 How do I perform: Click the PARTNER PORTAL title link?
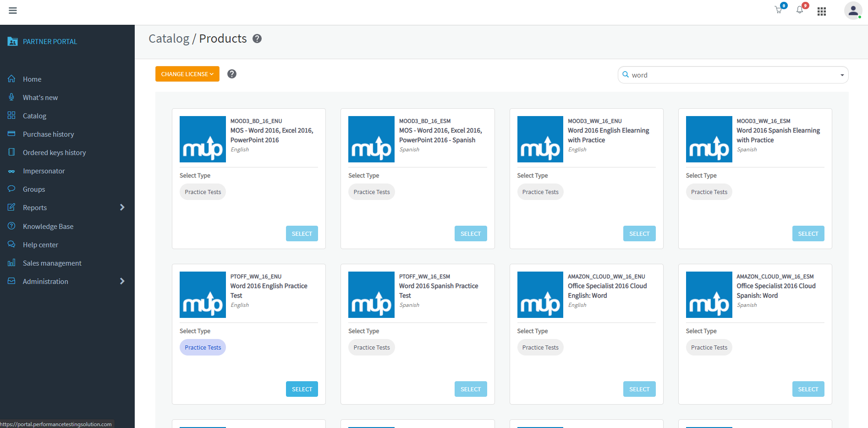point(50,41)
